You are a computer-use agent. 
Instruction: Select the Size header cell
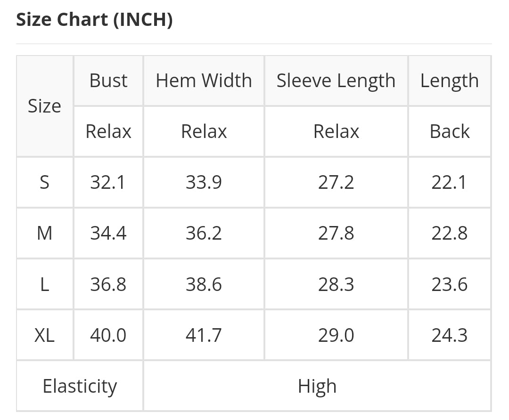coord(45,106)
